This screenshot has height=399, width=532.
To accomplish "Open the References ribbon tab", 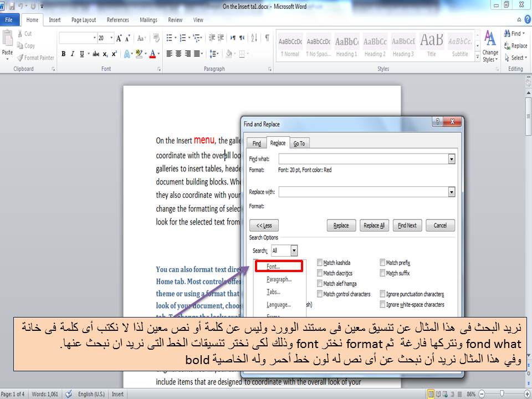I will click(117, 20).
